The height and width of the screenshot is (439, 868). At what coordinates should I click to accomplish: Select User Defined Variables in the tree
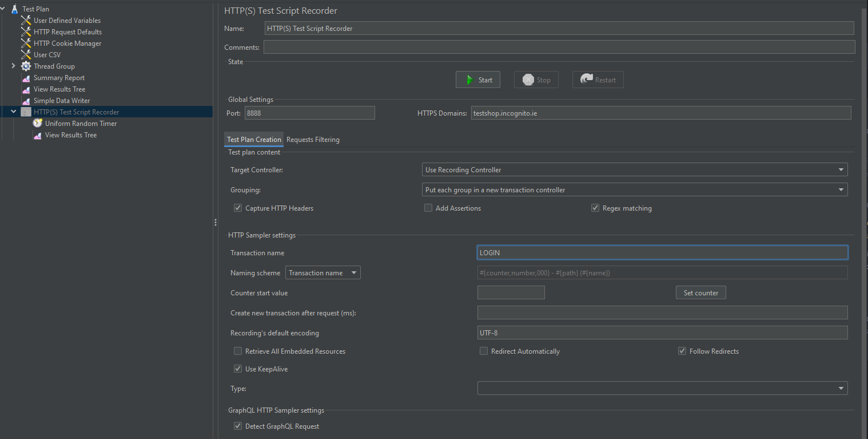point(67,21)
